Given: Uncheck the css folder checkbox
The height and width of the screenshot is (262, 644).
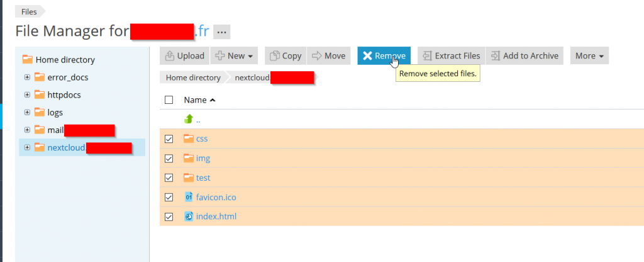Looking at the screenshot, I should pos(169,139).
